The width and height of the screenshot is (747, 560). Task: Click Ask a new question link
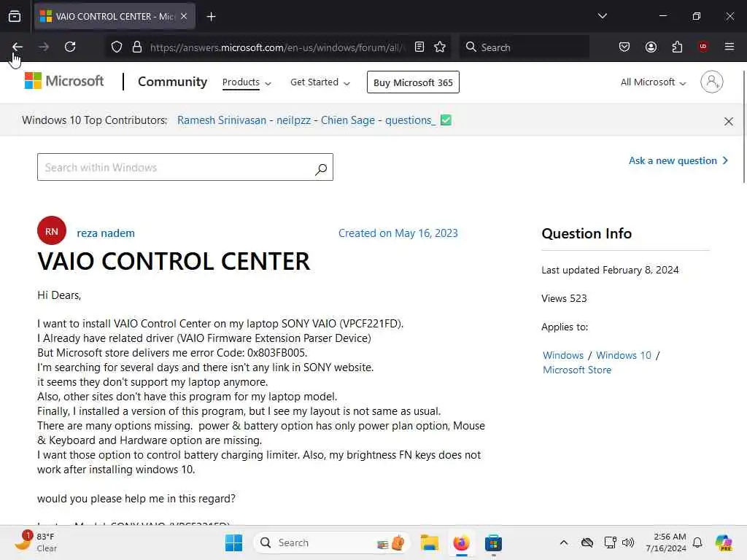click(678, 160)
